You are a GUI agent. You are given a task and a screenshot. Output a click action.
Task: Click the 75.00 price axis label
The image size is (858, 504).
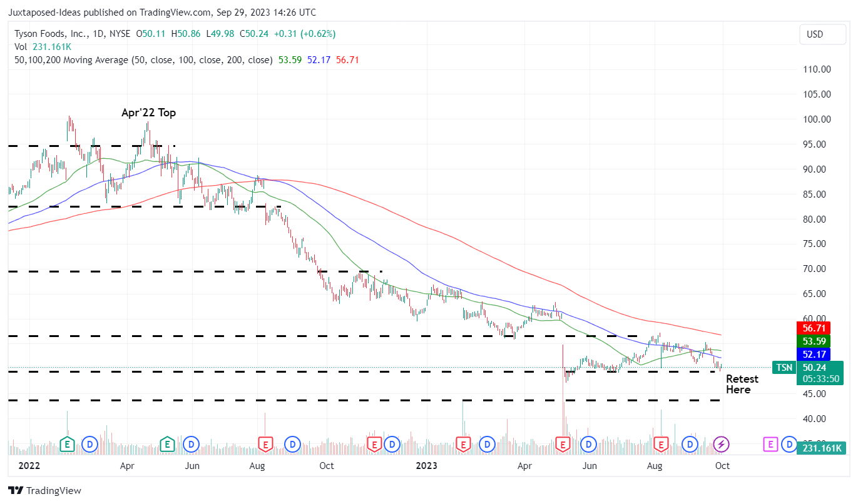coord(815,244)
